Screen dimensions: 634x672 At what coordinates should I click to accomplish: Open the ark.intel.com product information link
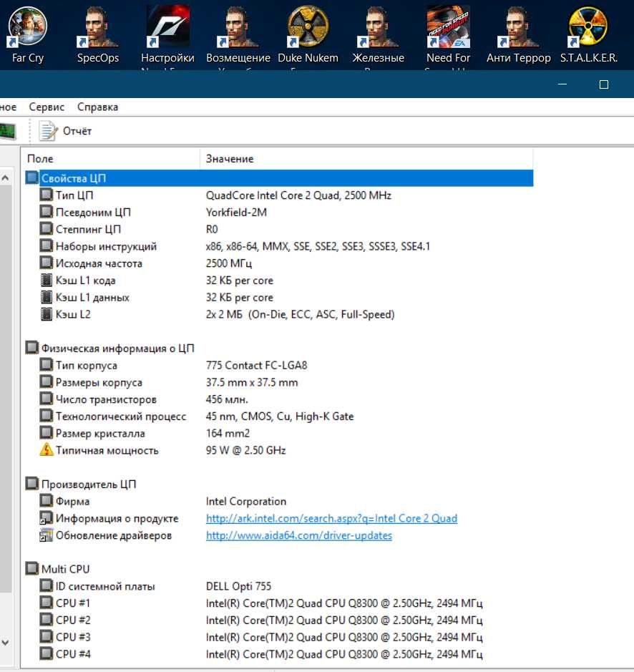(331, 519)
